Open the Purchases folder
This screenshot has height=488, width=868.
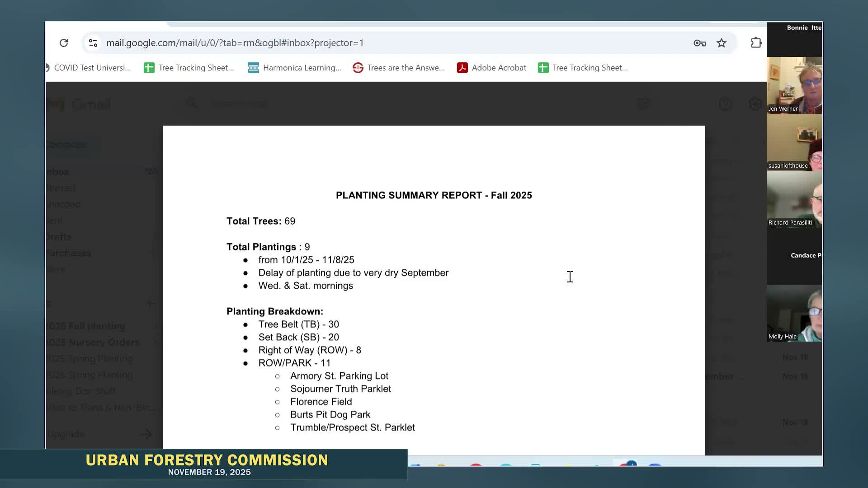[x=69, y=253]
